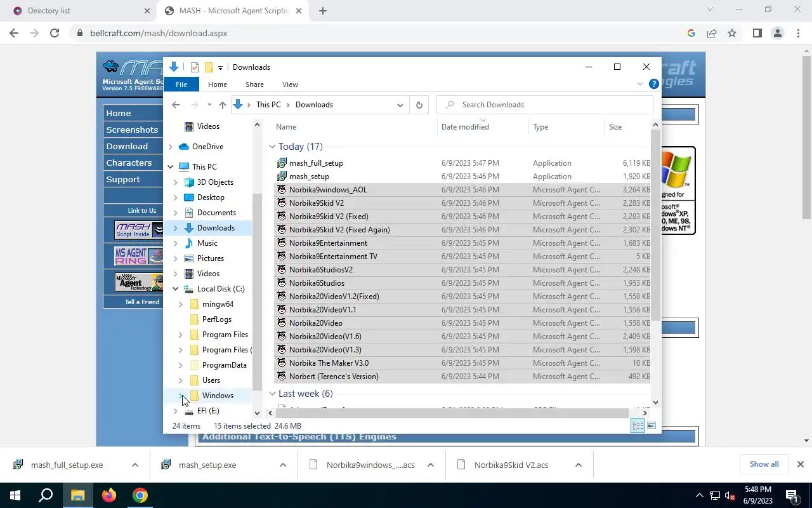Open Customize Quick Access Toolbar dropdown
Viewport: 812px width, 508px height.
coord(220,67)
